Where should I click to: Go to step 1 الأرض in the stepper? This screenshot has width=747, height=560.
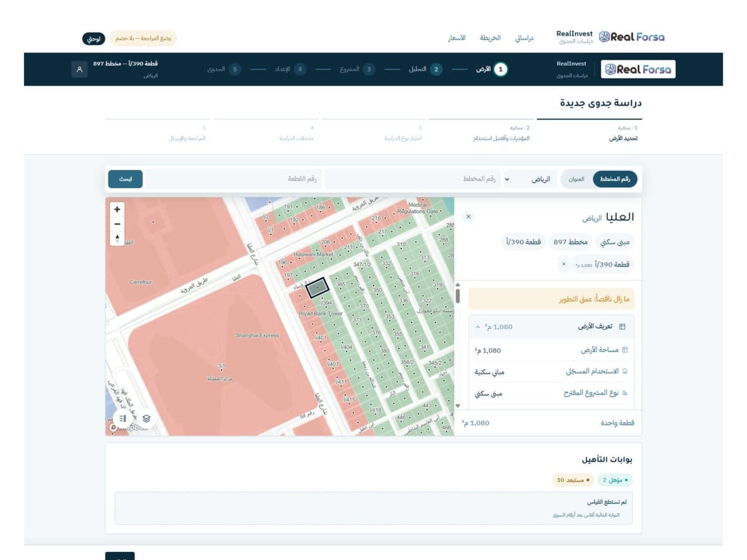(x=492, y=69)
